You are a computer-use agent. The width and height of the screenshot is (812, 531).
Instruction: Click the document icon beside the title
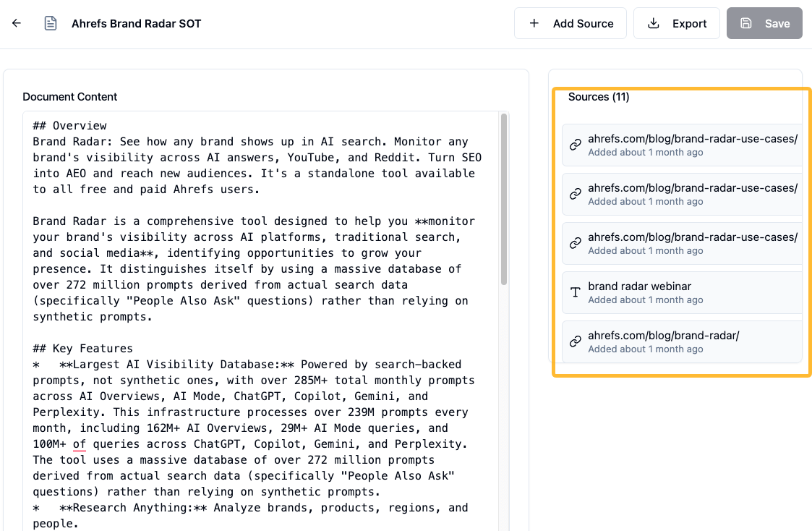click(50, 23)
